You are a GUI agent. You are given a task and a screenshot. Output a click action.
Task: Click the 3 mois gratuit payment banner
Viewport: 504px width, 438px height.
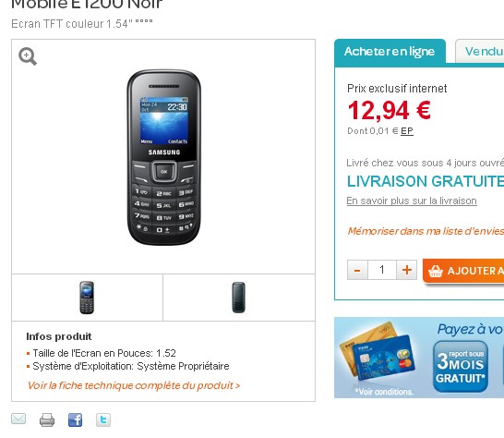pyautogui.click(x=419, y=358)
